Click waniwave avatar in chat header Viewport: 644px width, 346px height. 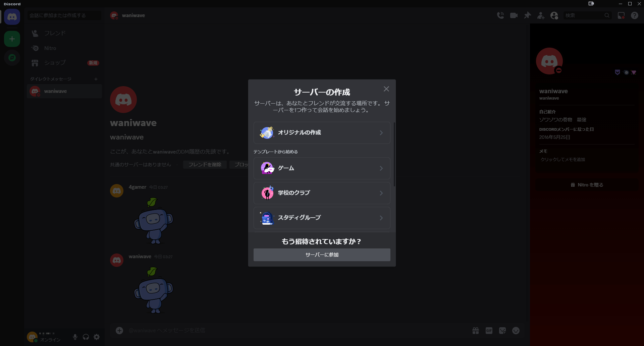coord(114,15)
